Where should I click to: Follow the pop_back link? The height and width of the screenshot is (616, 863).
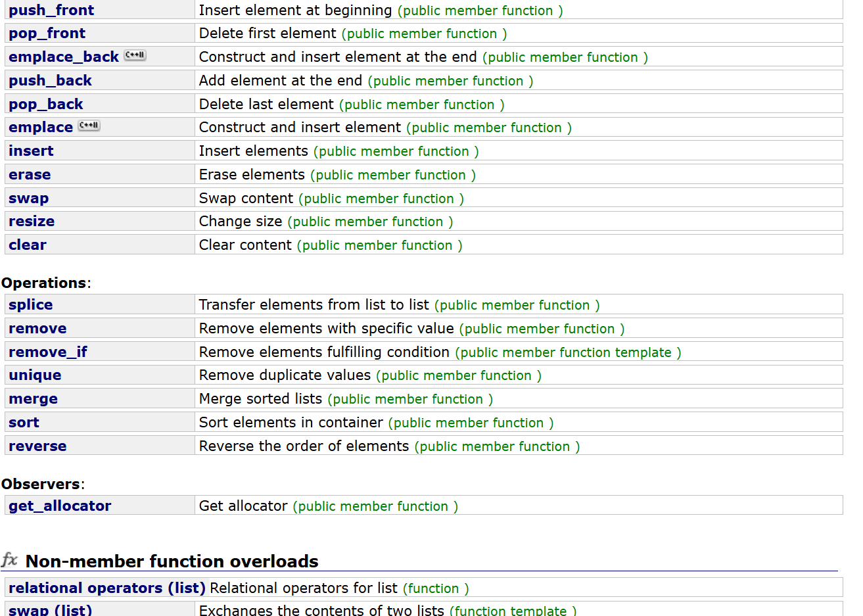click(46, 105)
